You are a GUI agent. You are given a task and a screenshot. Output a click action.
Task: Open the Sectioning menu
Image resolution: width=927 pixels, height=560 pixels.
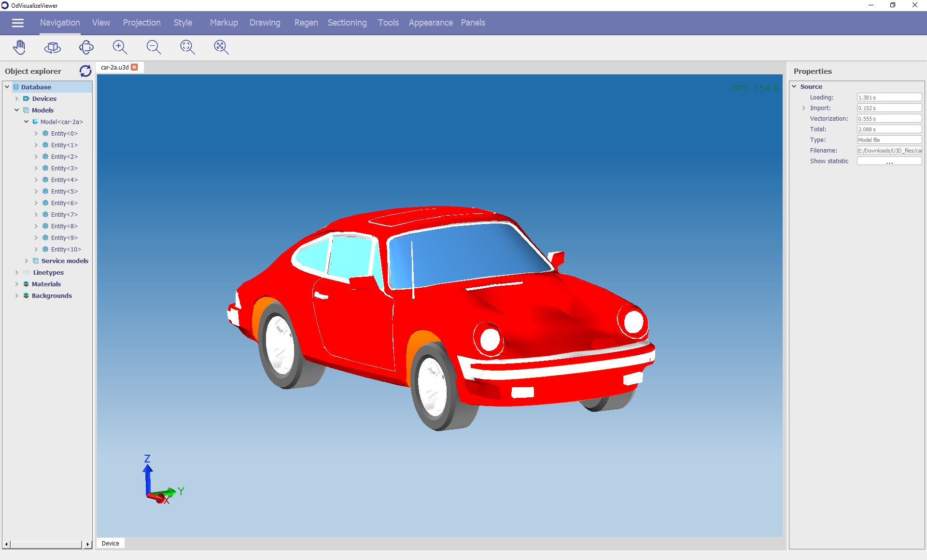(x=346, y=24)
